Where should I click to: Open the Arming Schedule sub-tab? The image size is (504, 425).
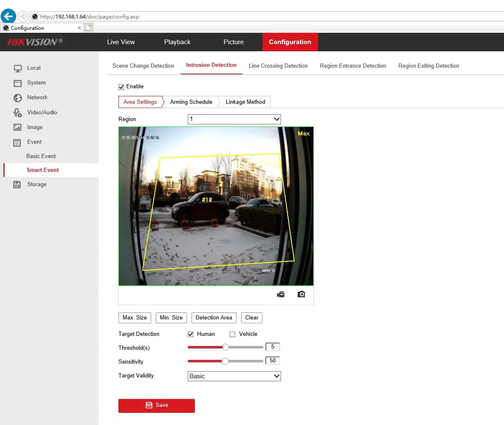(x=191, y=102)
